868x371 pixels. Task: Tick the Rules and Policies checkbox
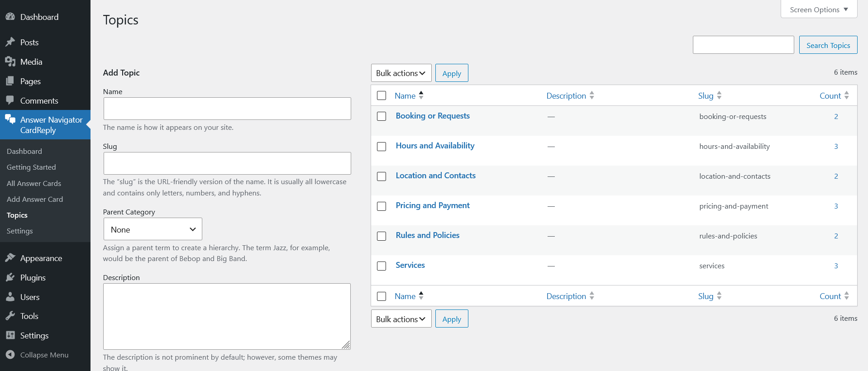(x=382, y=236)
